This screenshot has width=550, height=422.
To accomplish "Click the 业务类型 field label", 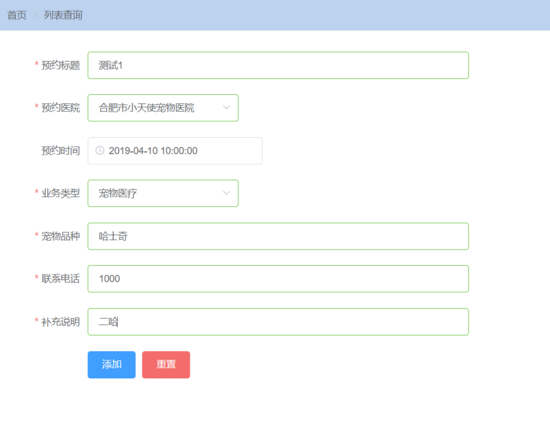I will (61, 193).
